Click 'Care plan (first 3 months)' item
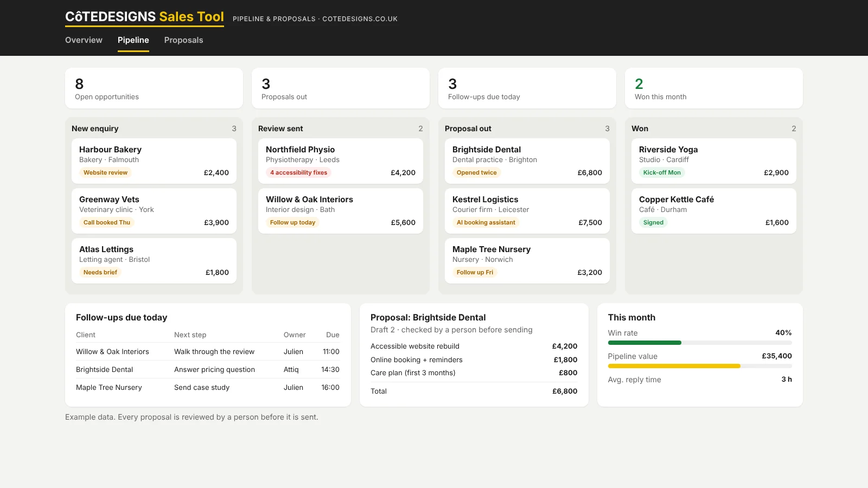 tap(413, 373)
